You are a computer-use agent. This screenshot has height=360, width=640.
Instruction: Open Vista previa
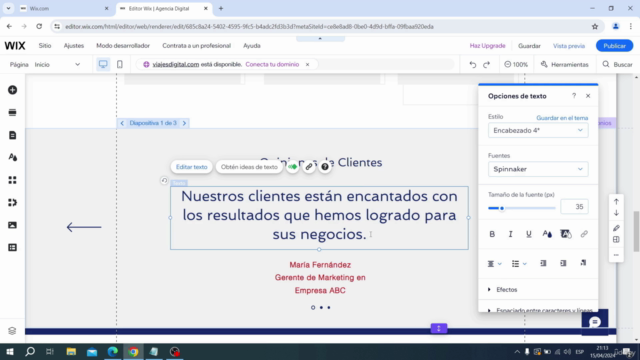click(569, 46)
